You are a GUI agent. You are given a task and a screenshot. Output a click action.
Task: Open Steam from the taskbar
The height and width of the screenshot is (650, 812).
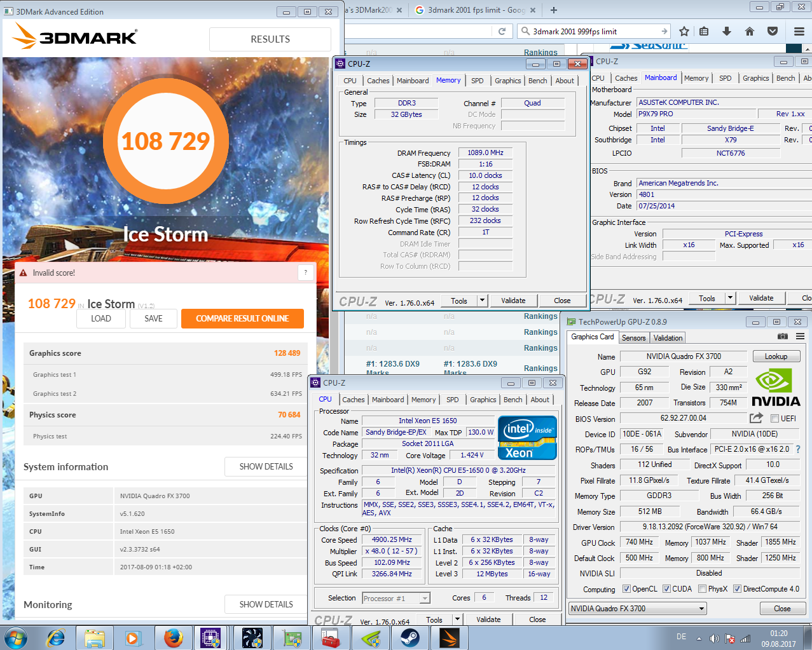(409, 637)
